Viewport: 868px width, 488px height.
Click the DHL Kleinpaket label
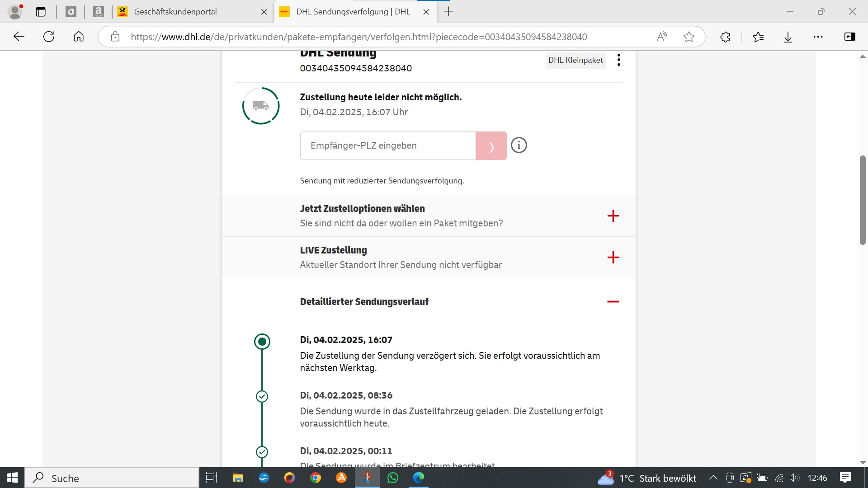click(576, 60)
